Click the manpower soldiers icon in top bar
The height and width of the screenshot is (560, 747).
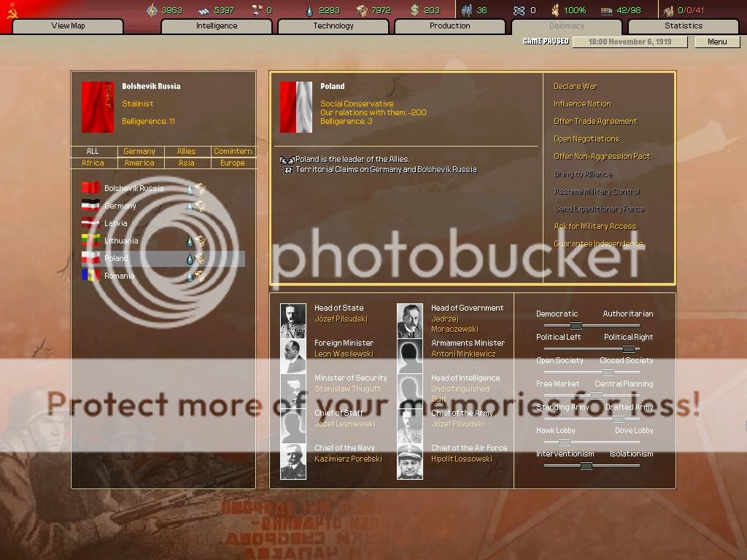coord(467,10)
